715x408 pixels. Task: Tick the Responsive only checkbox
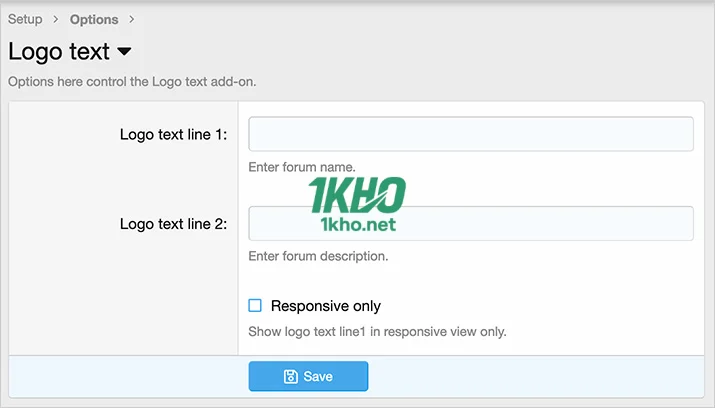(255, 306)
